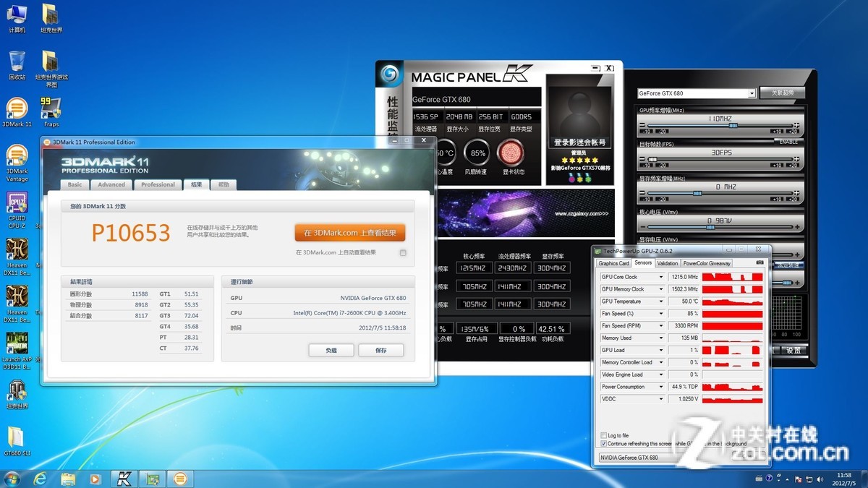Click -10 under target FPS slider
Viewport: 868px width, 488px height.
pyautogui.click(x=646, y=166)
